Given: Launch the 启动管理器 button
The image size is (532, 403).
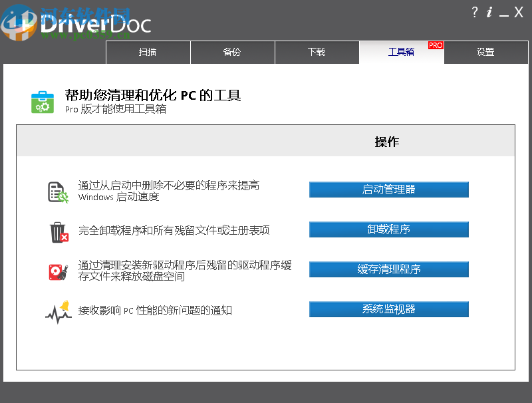Looking at the screenshot, I should (388, 190).
